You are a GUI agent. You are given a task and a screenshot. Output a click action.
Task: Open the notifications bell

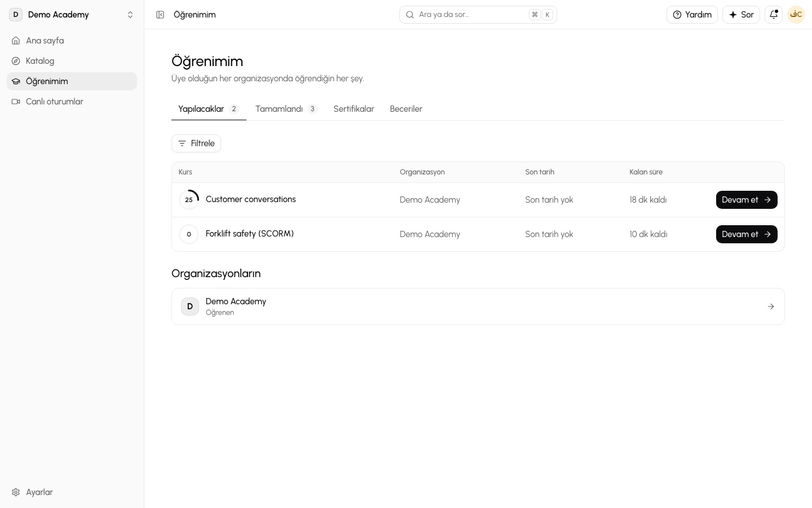(774, 15)
